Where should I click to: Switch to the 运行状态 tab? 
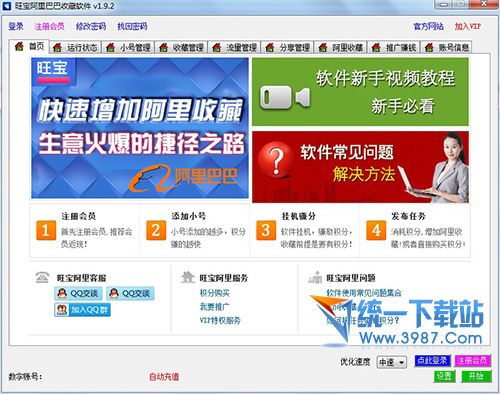point(76,47)
